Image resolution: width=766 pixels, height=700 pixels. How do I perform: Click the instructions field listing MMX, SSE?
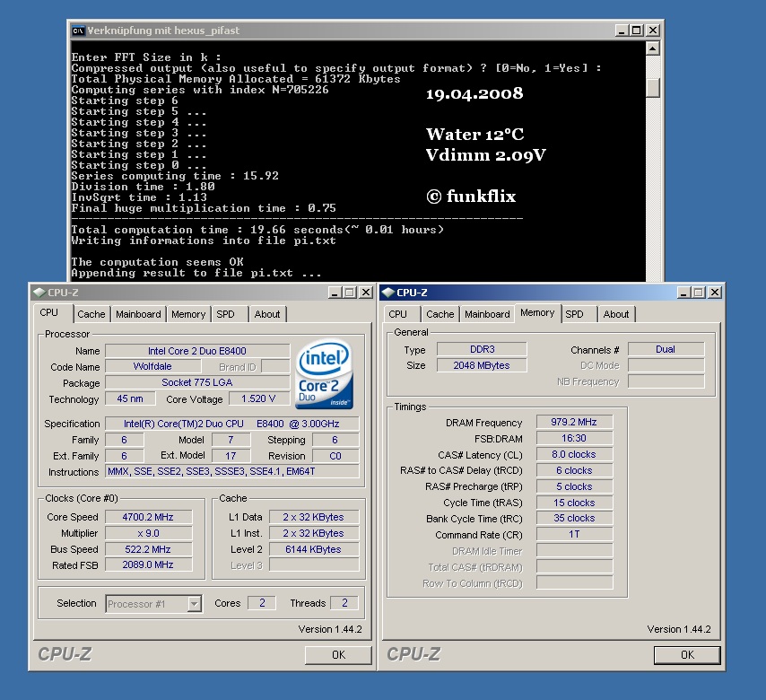(x=232, y=472)
